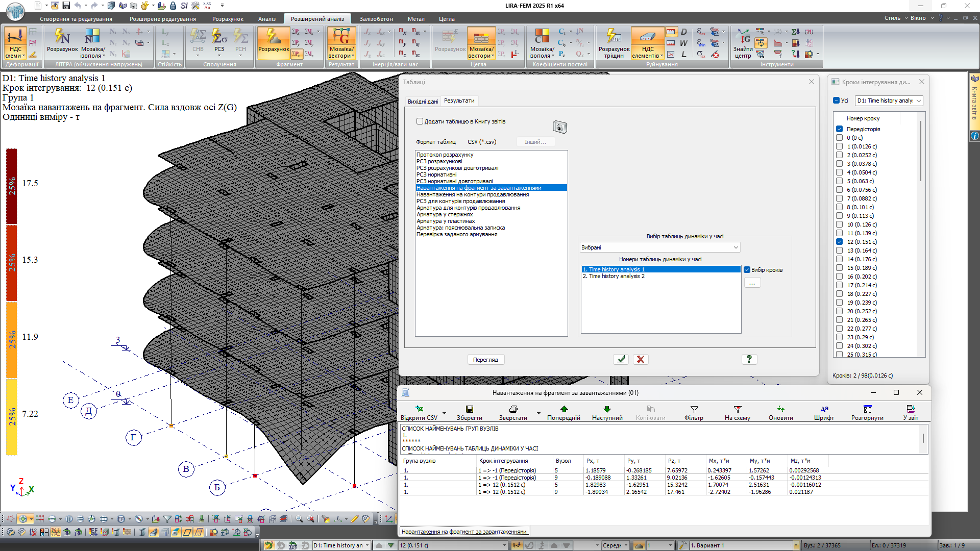
Task: Expand the Вибрані dropdown
Action: pos(736,247)
